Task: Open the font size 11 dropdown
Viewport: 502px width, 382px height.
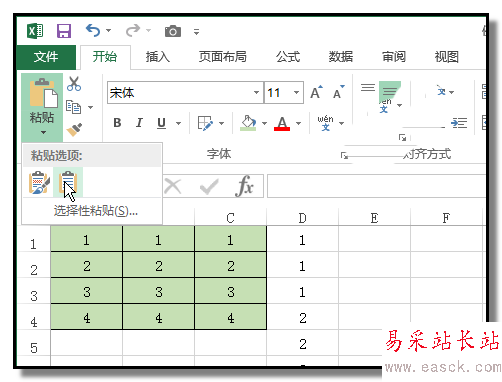Action: (296, 93)
